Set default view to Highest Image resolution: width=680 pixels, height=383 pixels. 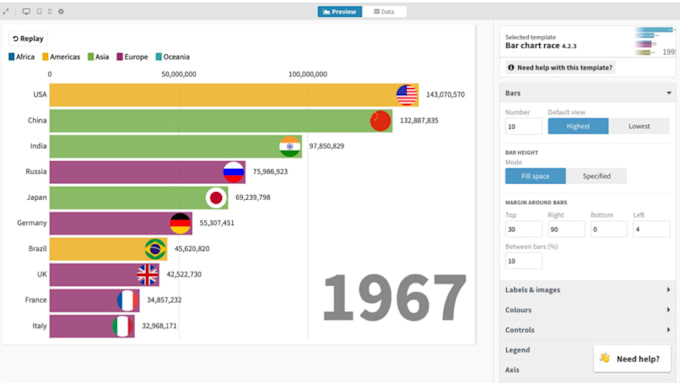(x=578, y=126)
